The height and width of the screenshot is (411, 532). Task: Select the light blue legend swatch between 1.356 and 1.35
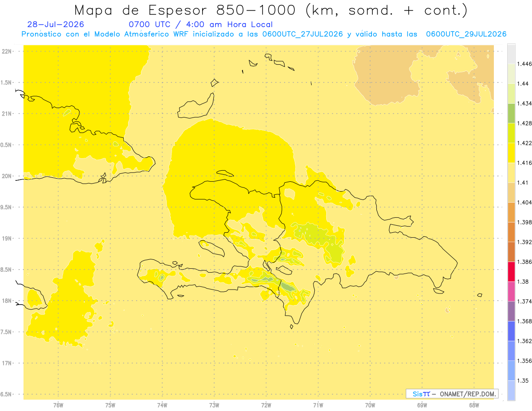click(511, 371)
